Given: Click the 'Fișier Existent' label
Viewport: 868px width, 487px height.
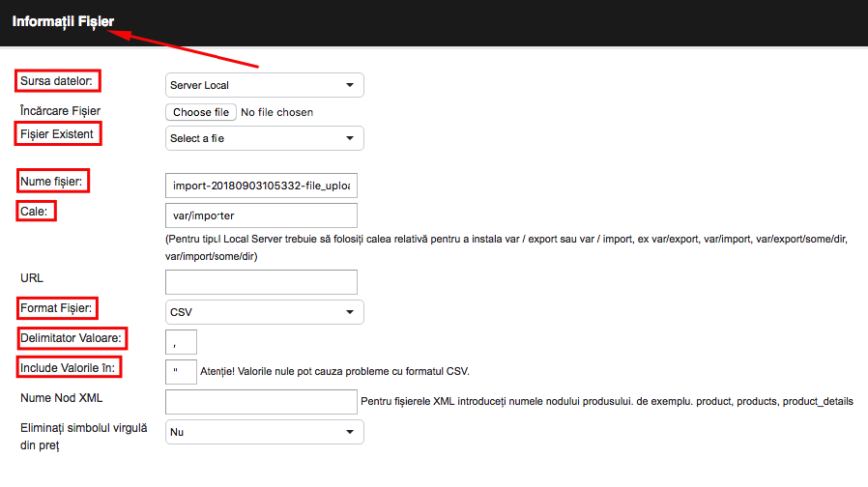Looking at the screenshot, I should pos(57,134).
